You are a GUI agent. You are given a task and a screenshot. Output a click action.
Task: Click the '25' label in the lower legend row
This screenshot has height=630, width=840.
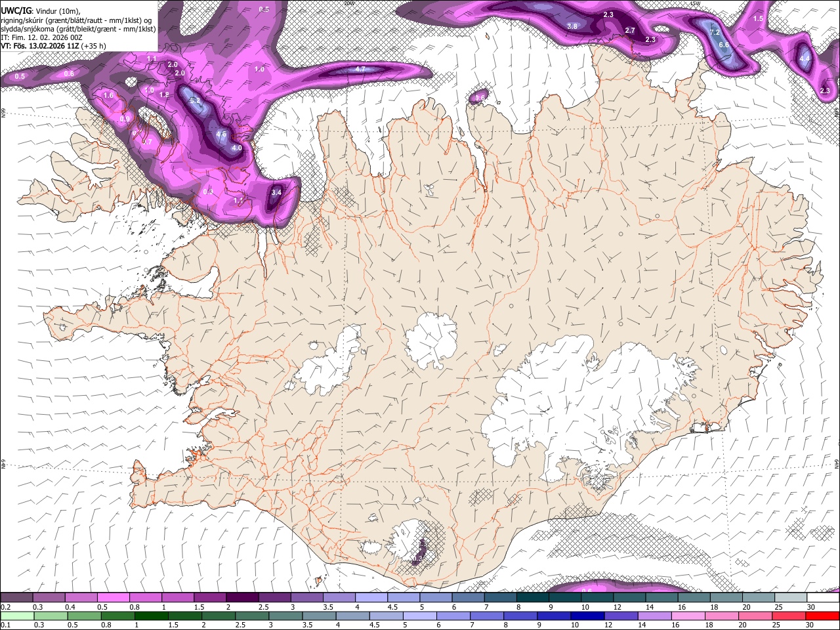pos(776,625)
